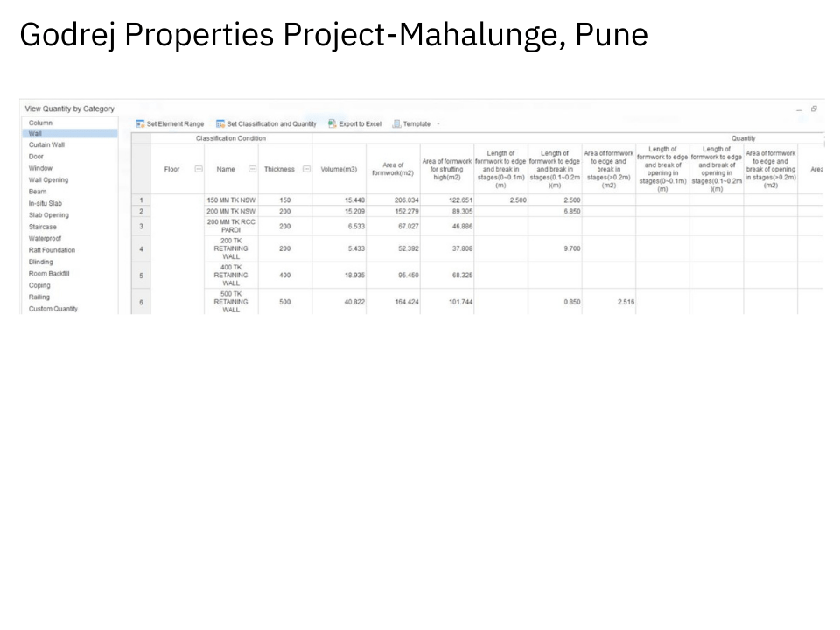Choose the Beam category

(38, 192)
